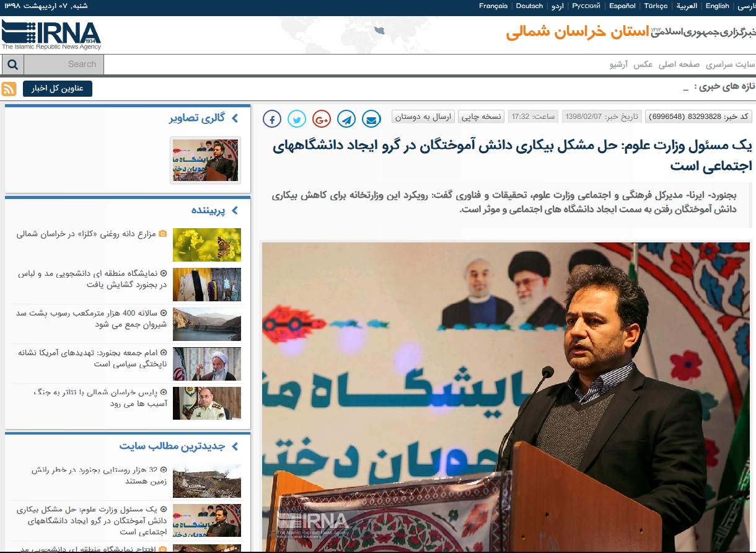Viewport: 756px width, 553px height.
Task: Click the chevron beside جدیدترین مطالب سایت
Action: click(235, 446)
